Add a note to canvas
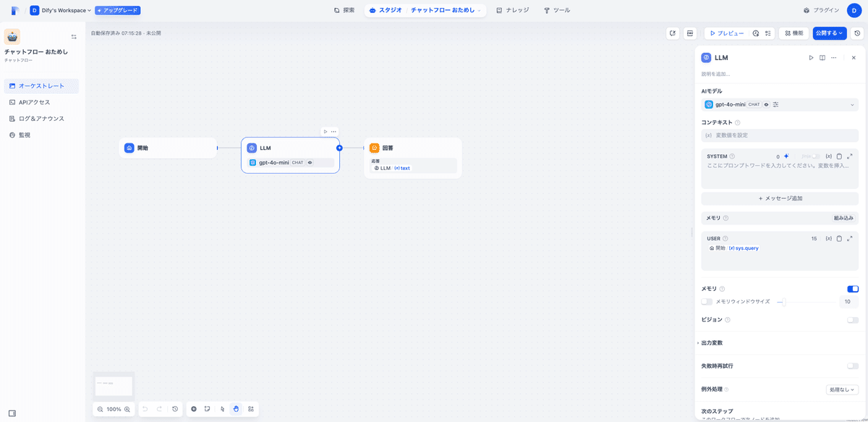This screenshot has height=422, width=868. click(x=208, y=409)
